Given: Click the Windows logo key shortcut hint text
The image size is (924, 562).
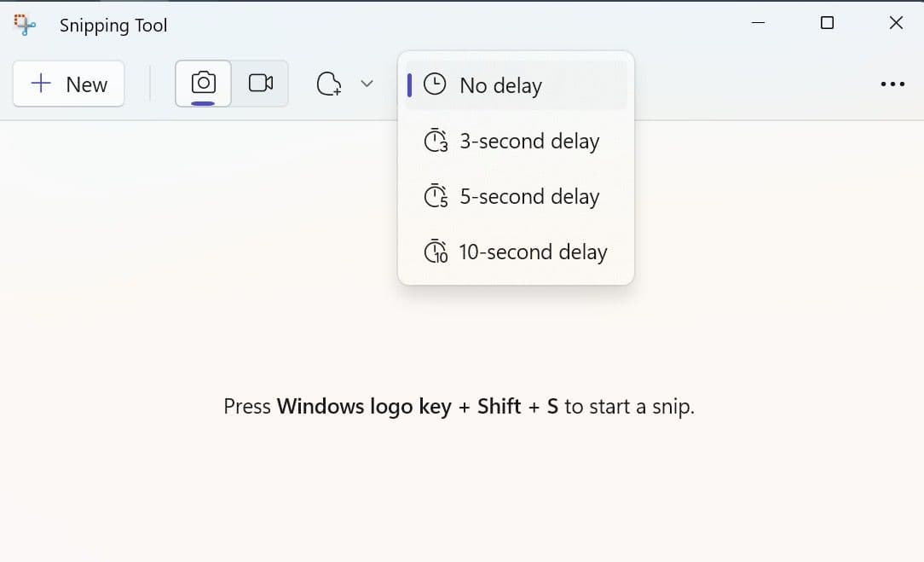Looking at the screenshot, I should [459, 406].
